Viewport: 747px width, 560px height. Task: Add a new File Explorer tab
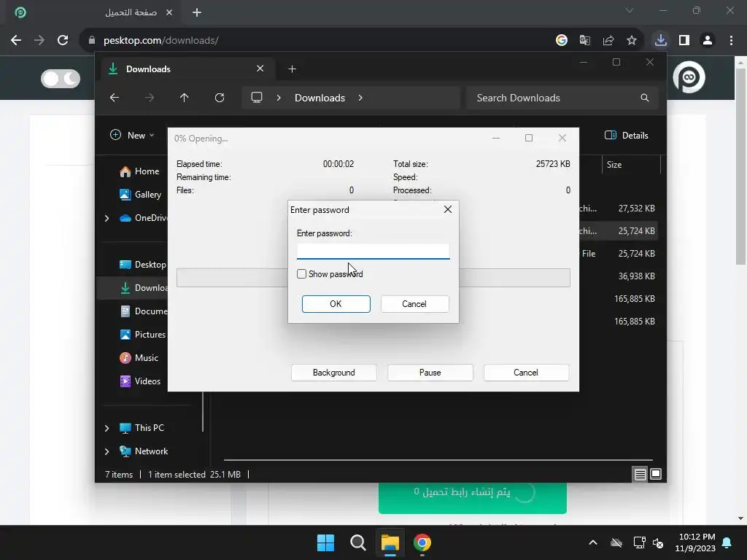[x=292, y=69]
